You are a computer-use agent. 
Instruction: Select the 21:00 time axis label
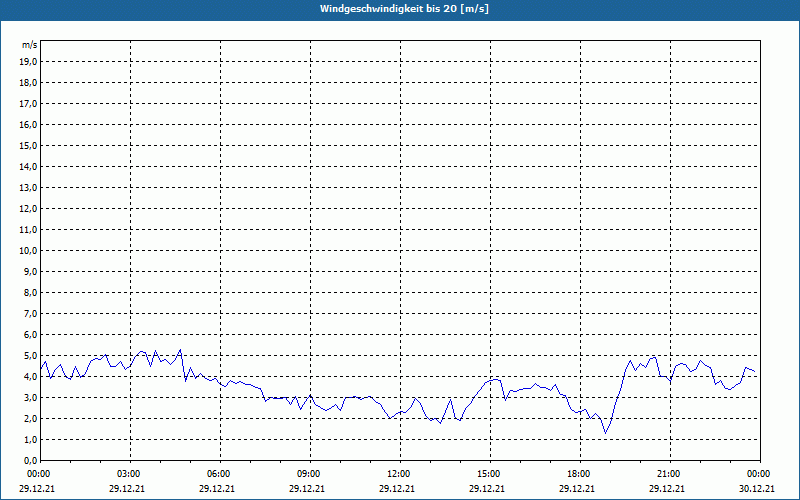point(670,474)
